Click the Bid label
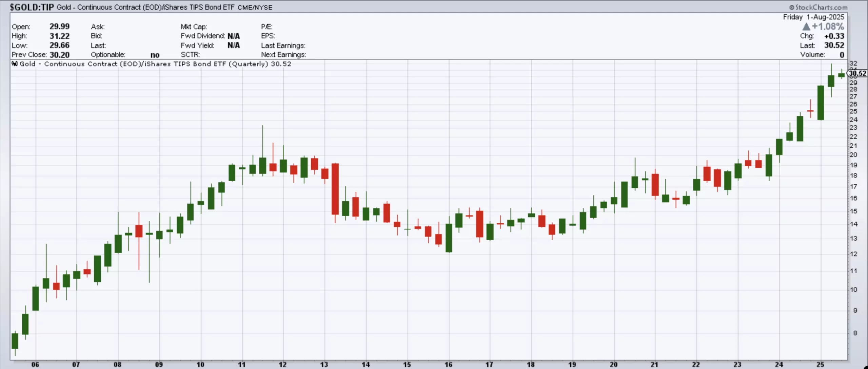 [96, 36]
